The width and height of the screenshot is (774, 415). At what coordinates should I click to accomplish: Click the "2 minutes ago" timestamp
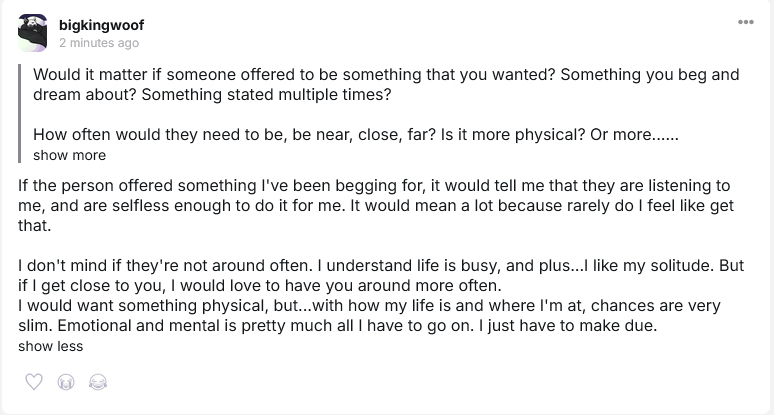pos(99,43)
